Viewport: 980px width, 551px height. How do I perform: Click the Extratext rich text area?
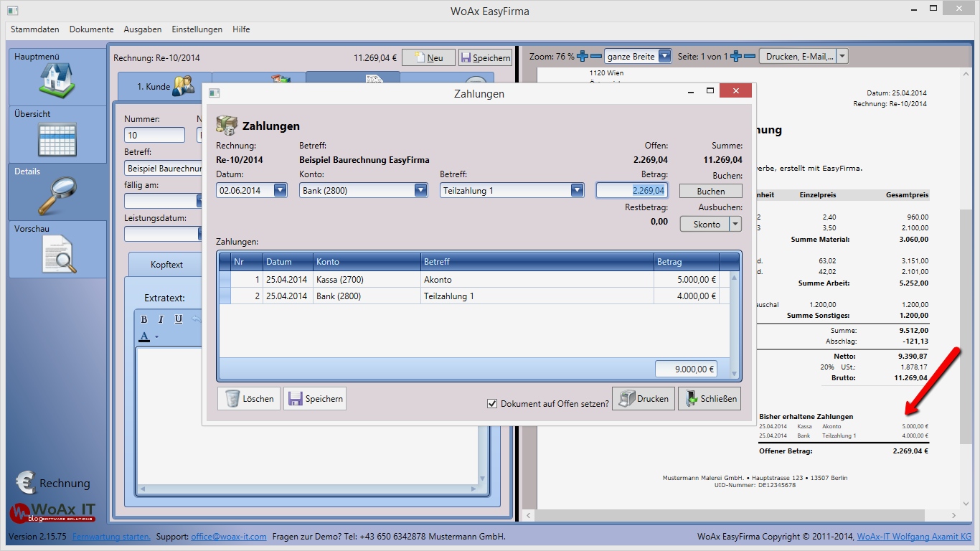(x=308, y=415)
